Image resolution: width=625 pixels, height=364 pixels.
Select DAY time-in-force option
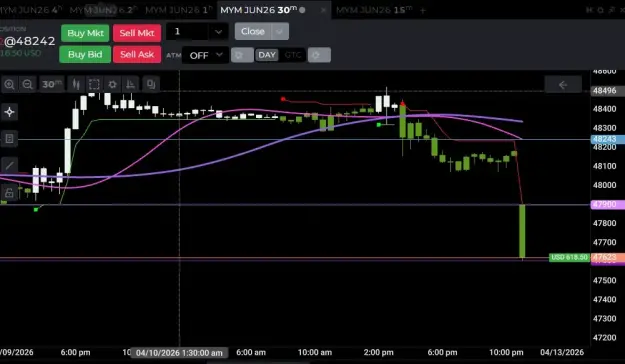coord(267,55)
